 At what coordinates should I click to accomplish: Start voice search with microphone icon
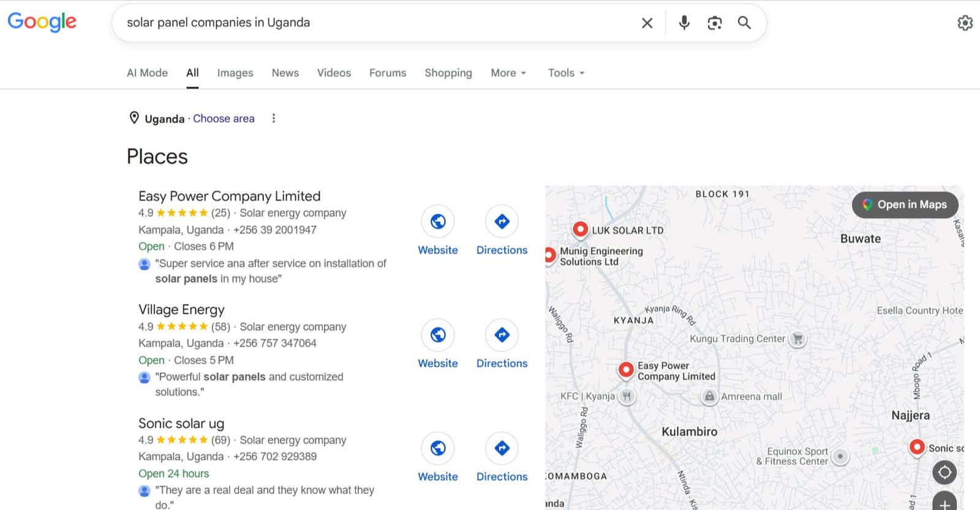684,23
